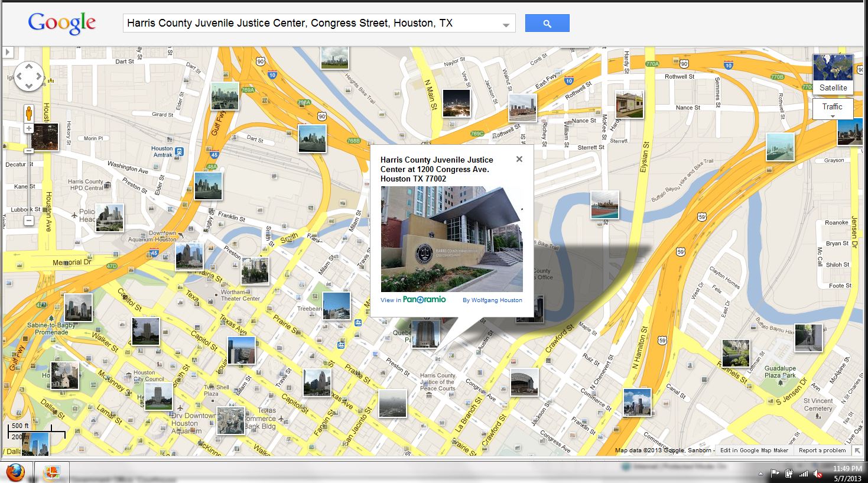868x483 pixels.
Task: Pick up the orange Street View pegman
Action: [28, 112]
